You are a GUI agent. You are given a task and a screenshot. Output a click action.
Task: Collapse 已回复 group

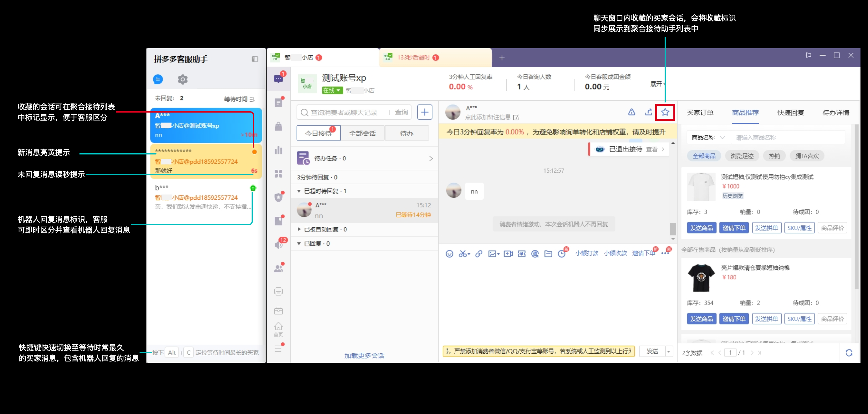click(x=299, y=244)
